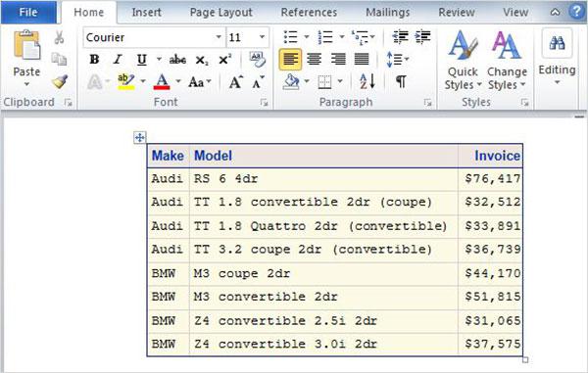
Task: Toggle Superscript formatting
Action: coord(224,59)
